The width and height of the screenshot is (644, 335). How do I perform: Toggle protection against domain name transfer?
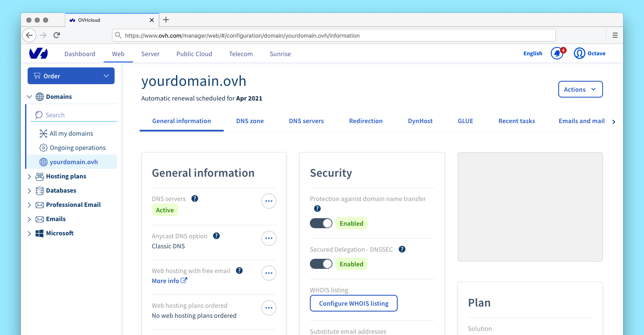(x=321, y=223)
